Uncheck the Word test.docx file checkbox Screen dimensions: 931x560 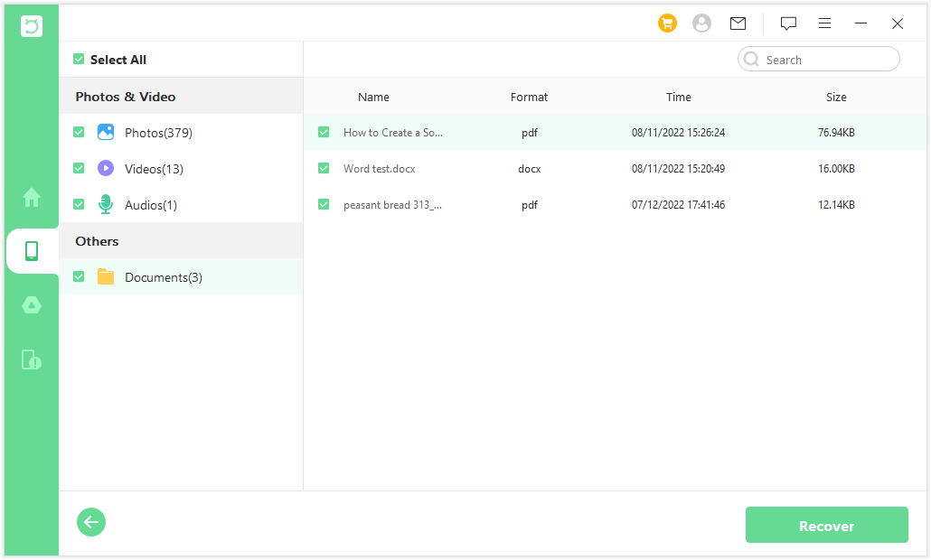pyautogui.click(x=324, y=168)
